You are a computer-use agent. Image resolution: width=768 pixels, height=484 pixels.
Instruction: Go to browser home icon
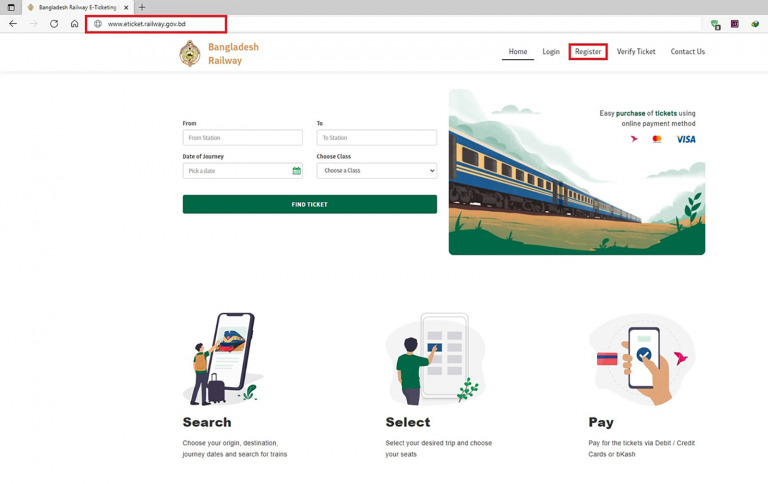click(74, 24)
